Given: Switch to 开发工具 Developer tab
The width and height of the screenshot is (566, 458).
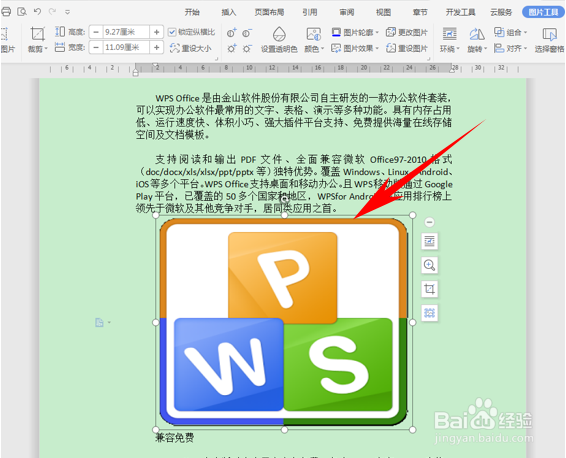Looking at the screenshot, I should pyautogui.click(x=460, y=12).
